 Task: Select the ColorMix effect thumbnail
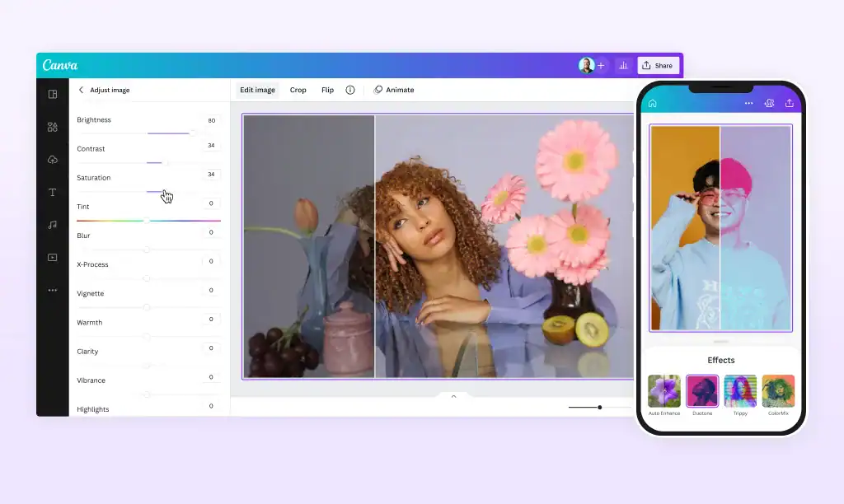pyautogui.click(x=778, y=391)
